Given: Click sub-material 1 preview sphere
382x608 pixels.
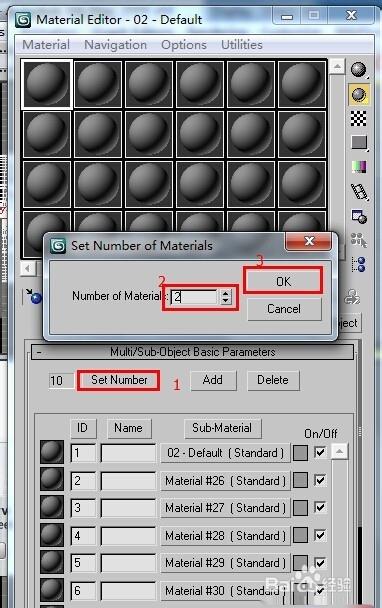Looking at the screenshot, I should [x=52, y=452].
